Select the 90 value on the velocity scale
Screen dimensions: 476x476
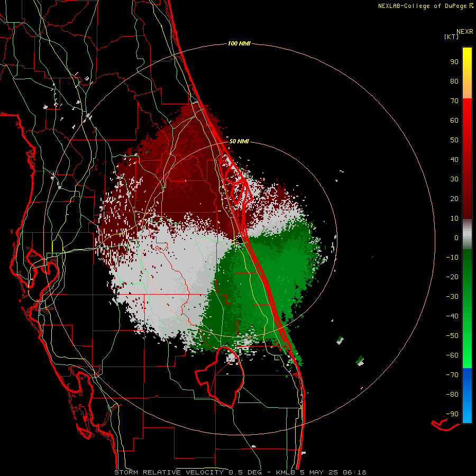(454, 62)
